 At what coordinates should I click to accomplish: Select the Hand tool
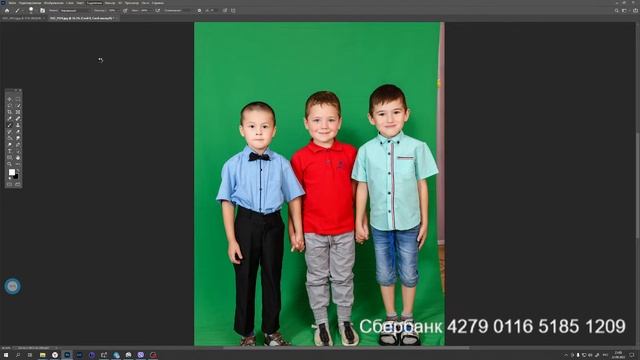pyautogui.click(x=18, y=157)
